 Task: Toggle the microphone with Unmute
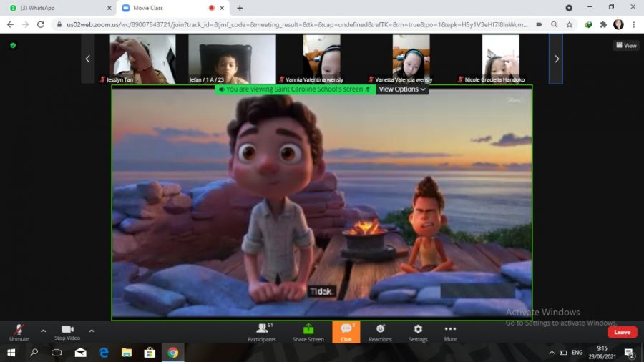click(x=19, y=332)
